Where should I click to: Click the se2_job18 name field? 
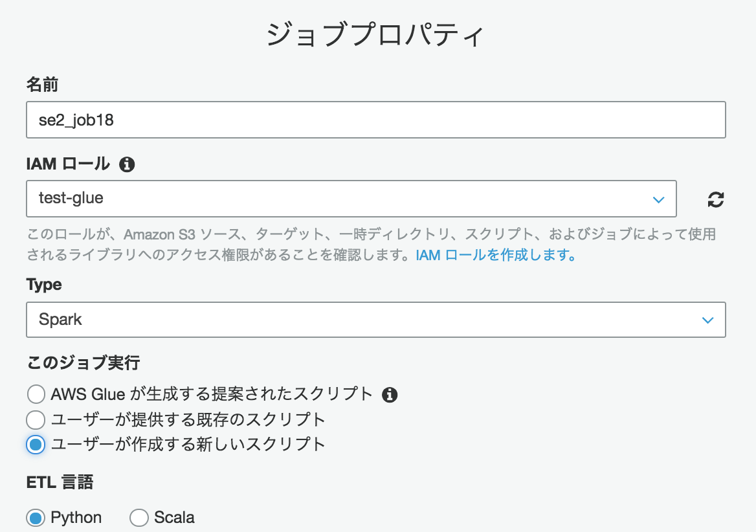point(375,120)
